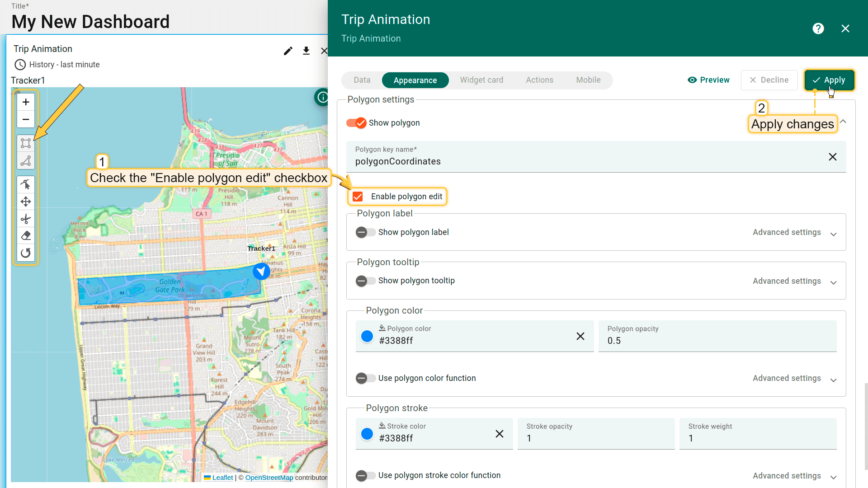Expand Advanced settings for polygon tooltip

pos(795,281)
